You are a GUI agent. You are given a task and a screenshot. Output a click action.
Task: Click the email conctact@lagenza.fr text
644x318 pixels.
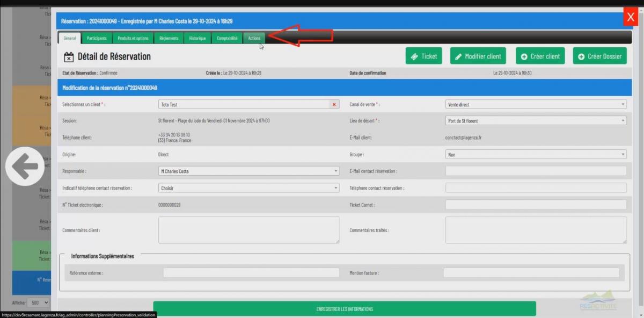[464, 138]
